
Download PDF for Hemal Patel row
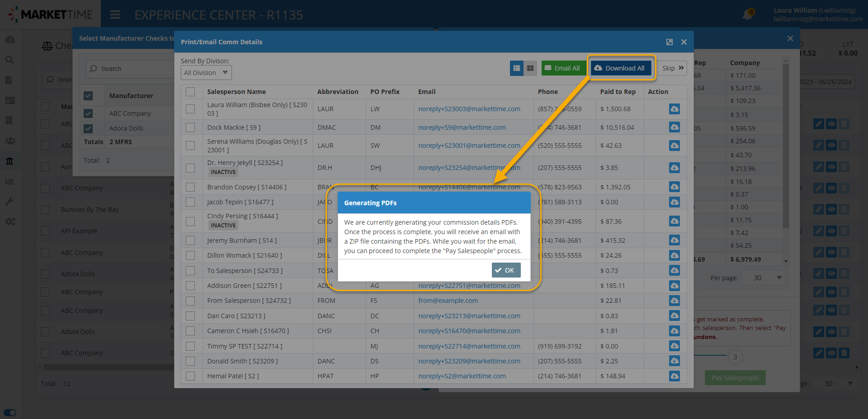pos(674,376)
